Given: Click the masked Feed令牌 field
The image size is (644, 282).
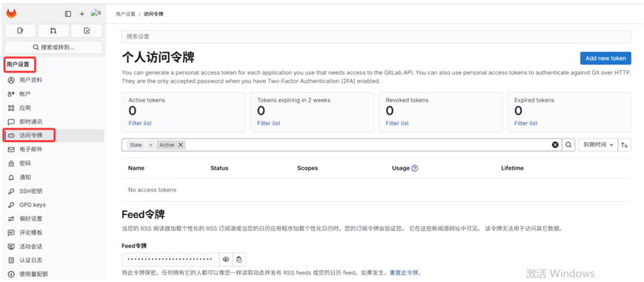Looking at the screenshot, I should pos(170,259).
